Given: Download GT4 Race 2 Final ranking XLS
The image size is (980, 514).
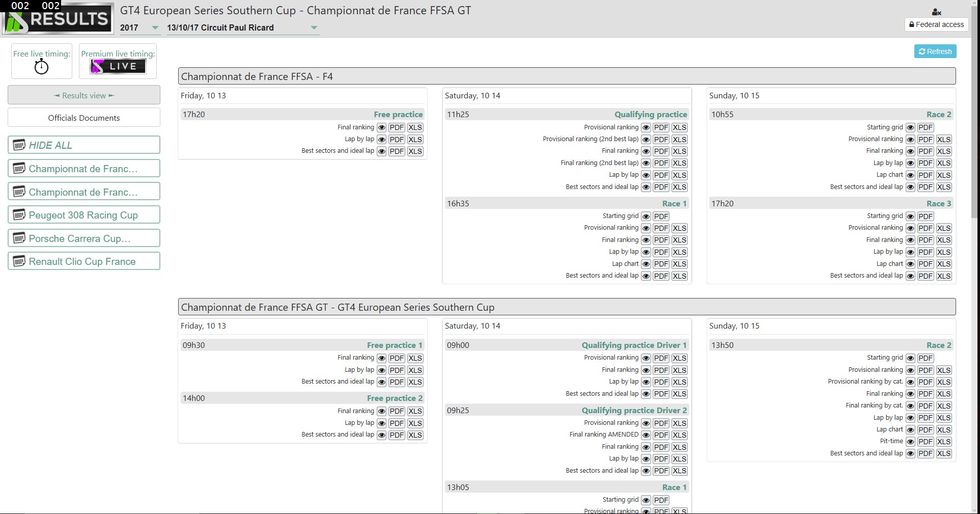Looking at the screenshot, I should (x=944, y=394).
